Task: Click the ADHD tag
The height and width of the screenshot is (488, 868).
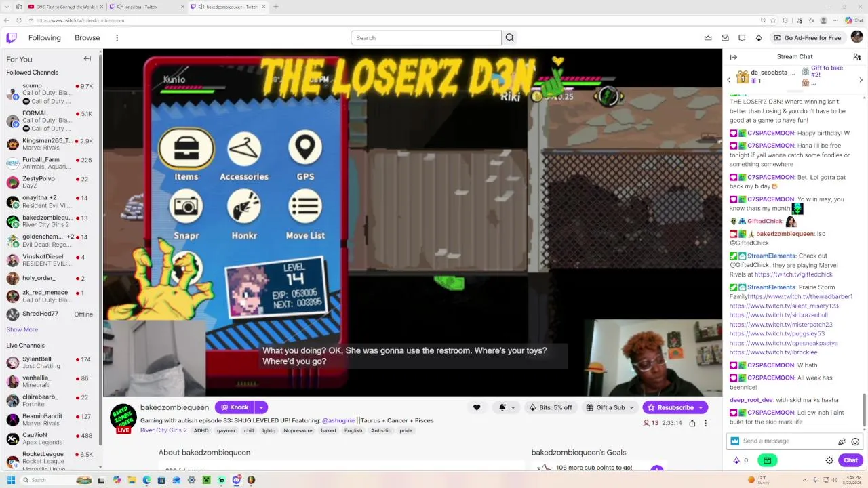Action: coord(201,430)
